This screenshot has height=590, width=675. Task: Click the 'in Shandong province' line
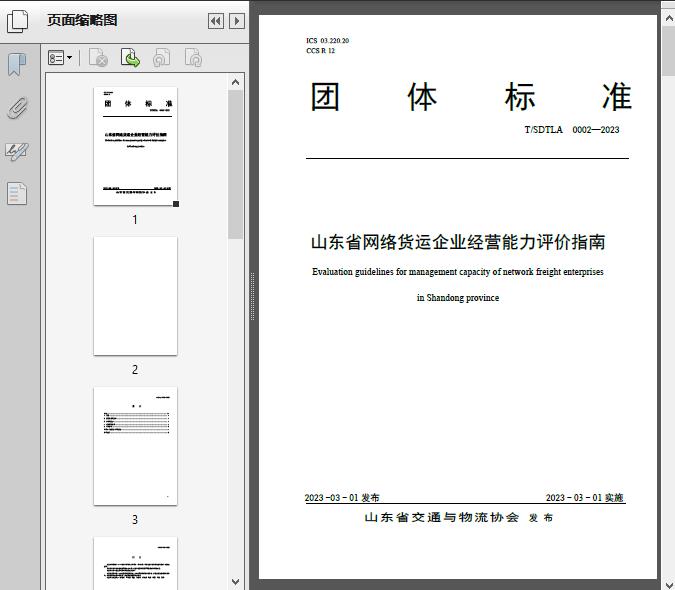tap(458, 297)
